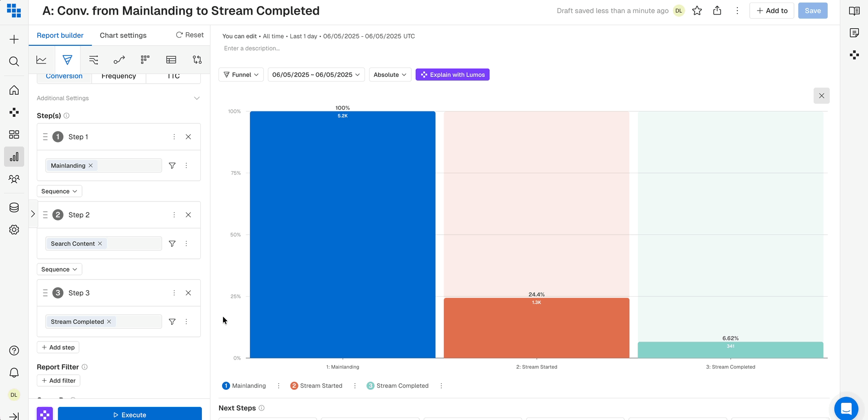
Task: Close the chart panel with X button
Action: click(x=822, y=96)
